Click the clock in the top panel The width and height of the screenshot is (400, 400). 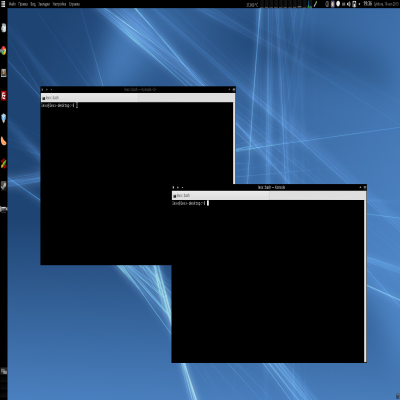point(368,4)
